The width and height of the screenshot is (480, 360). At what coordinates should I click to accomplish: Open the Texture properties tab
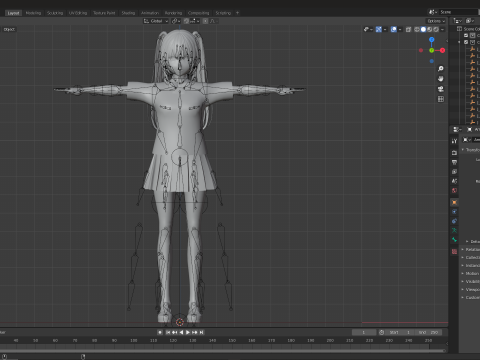point(454,251)
